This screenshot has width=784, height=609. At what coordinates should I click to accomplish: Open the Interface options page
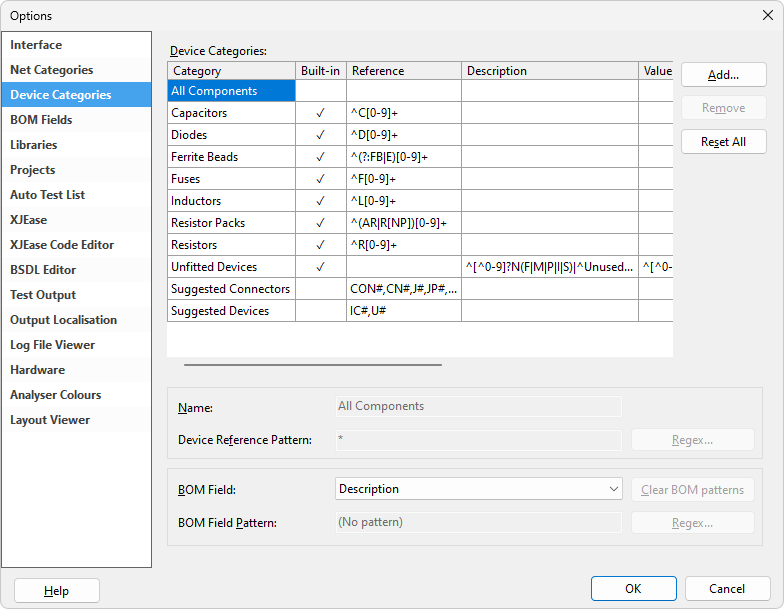(36, 45)
